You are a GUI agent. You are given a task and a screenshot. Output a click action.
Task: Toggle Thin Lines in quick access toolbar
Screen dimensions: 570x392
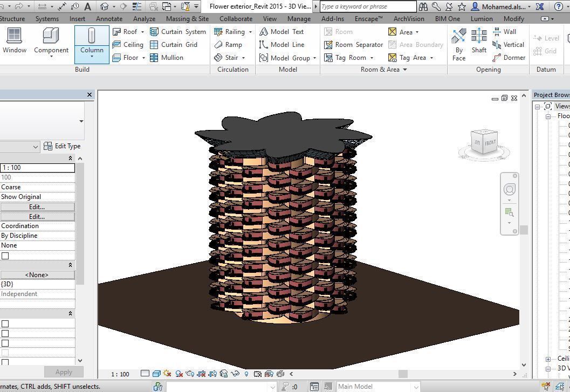click(x=136, y=6)
